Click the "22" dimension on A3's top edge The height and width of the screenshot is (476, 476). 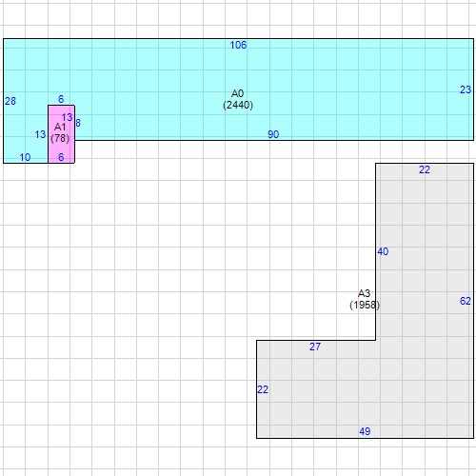425,169
